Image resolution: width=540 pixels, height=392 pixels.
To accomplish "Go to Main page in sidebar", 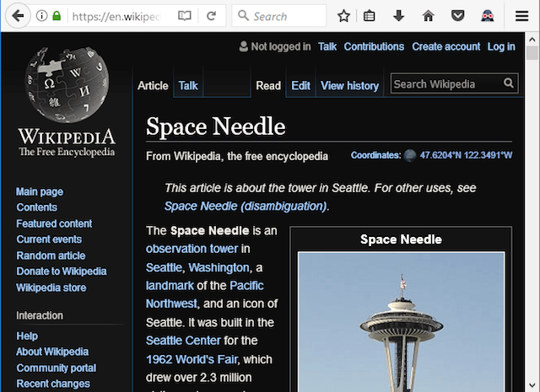I will click(x=40, y=191).
